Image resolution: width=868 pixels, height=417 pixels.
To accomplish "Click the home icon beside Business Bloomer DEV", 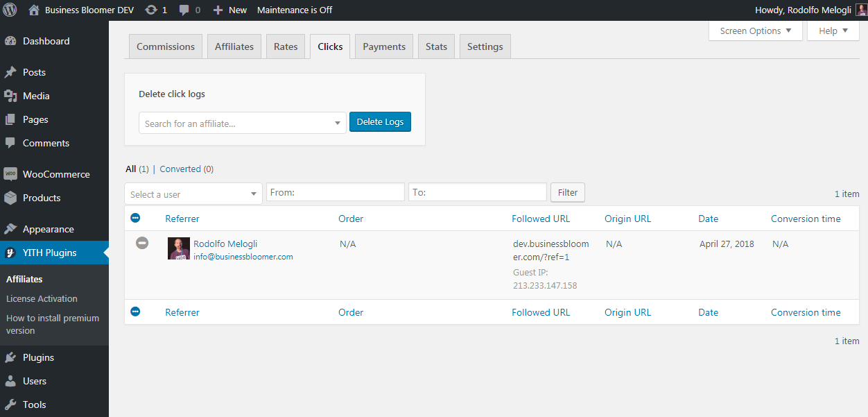I will 34,10.
